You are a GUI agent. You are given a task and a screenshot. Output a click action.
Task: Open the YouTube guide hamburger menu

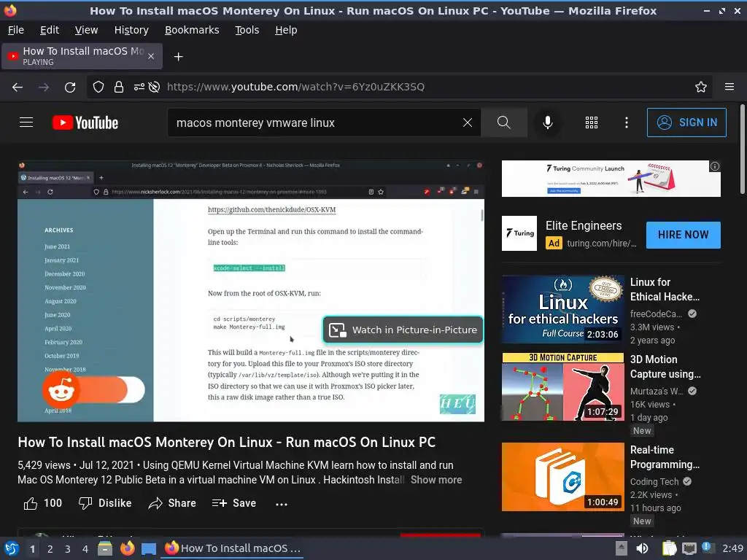[26, 122]
